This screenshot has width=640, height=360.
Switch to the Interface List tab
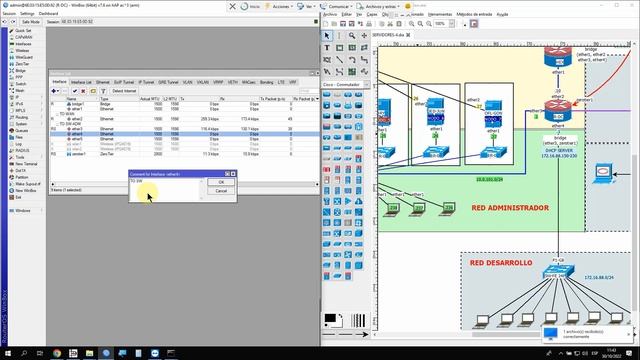tap(81, 82)
